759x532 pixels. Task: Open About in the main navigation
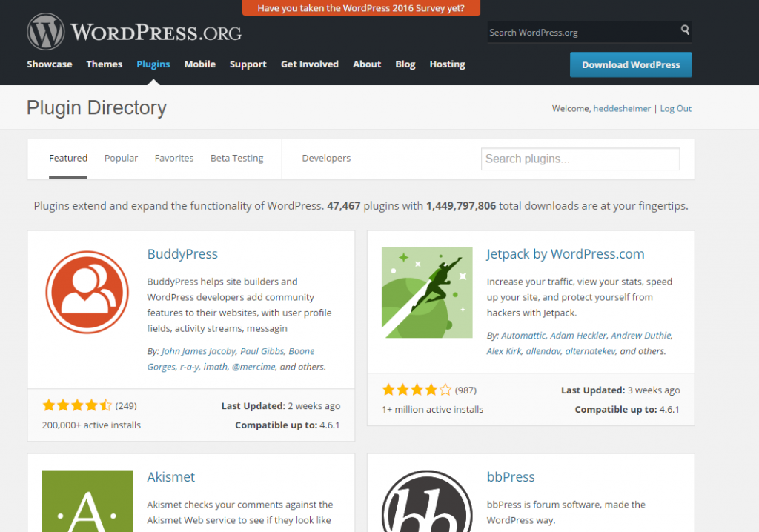click(367, 64)
